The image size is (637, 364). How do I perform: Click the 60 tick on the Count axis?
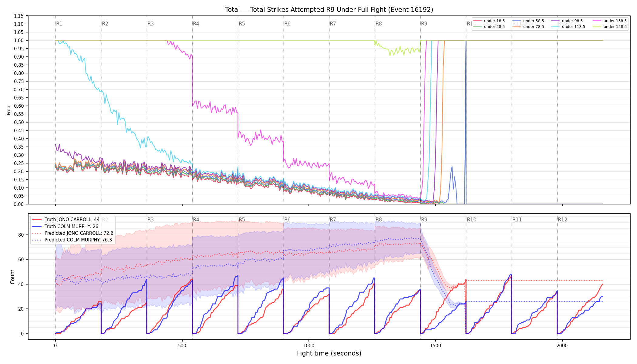click(x=21, y=259)
